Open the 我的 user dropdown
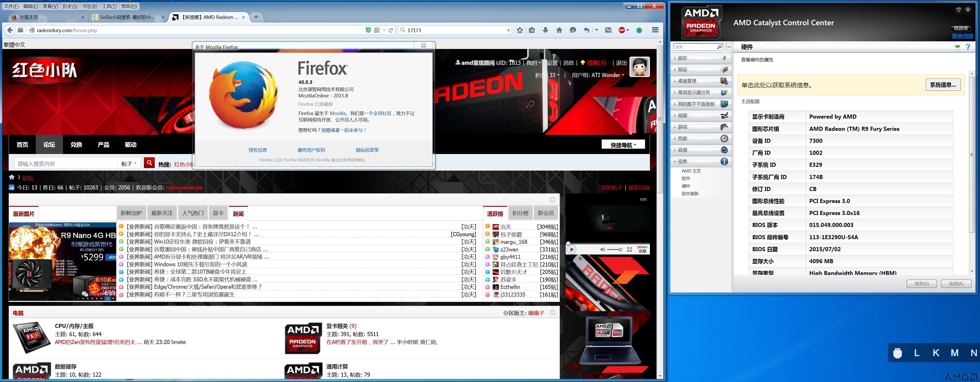The height and width of the screenshot is (382, 980). click(533, 63)
